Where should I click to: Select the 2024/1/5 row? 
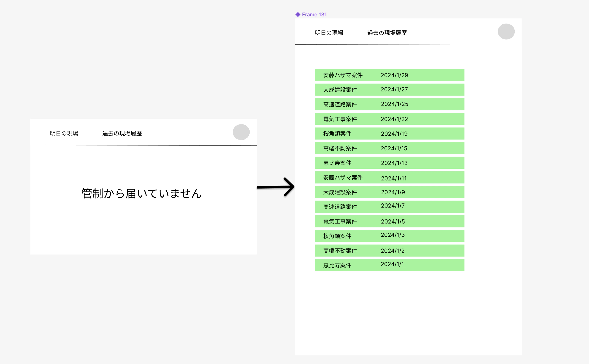pyautogui.click(x=390, y=221)
